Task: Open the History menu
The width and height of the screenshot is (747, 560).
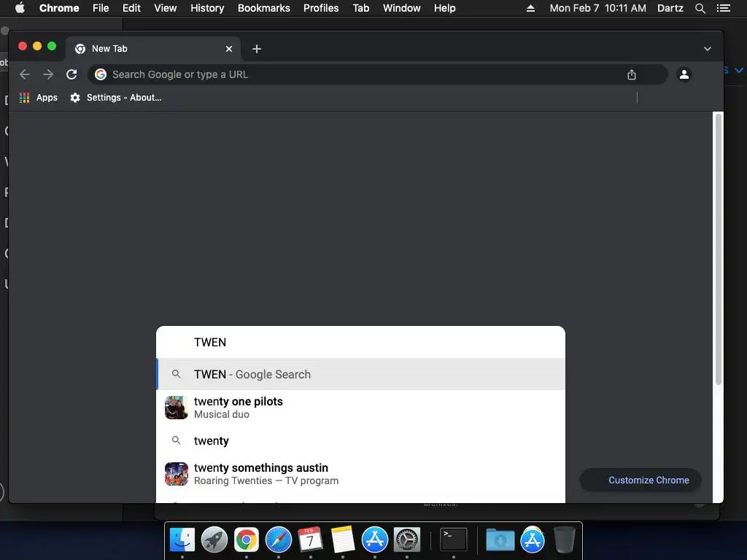Action: point(207,8)
